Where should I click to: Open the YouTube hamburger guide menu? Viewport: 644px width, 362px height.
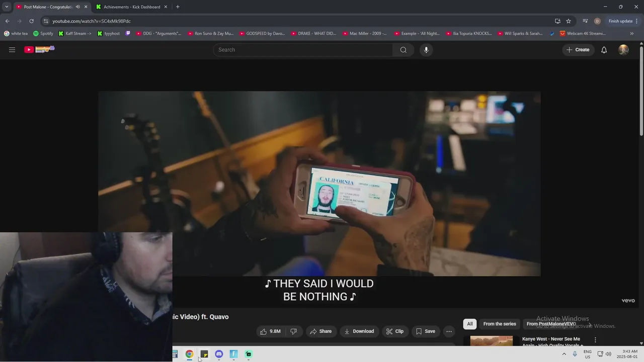point(12,50)
